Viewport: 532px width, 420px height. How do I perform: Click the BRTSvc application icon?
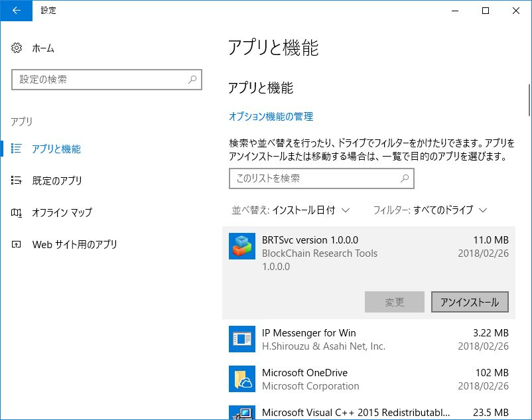(x=242, y=245)
